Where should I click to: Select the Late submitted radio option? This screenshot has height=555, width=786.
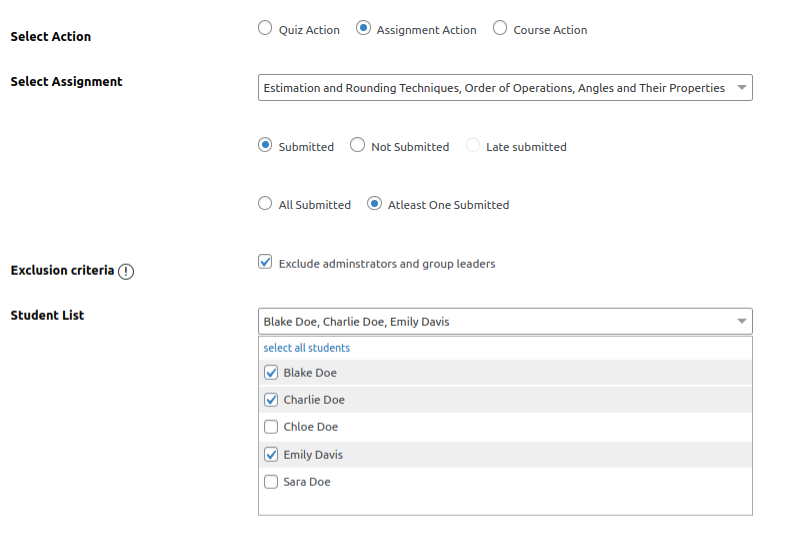(473, 145)
